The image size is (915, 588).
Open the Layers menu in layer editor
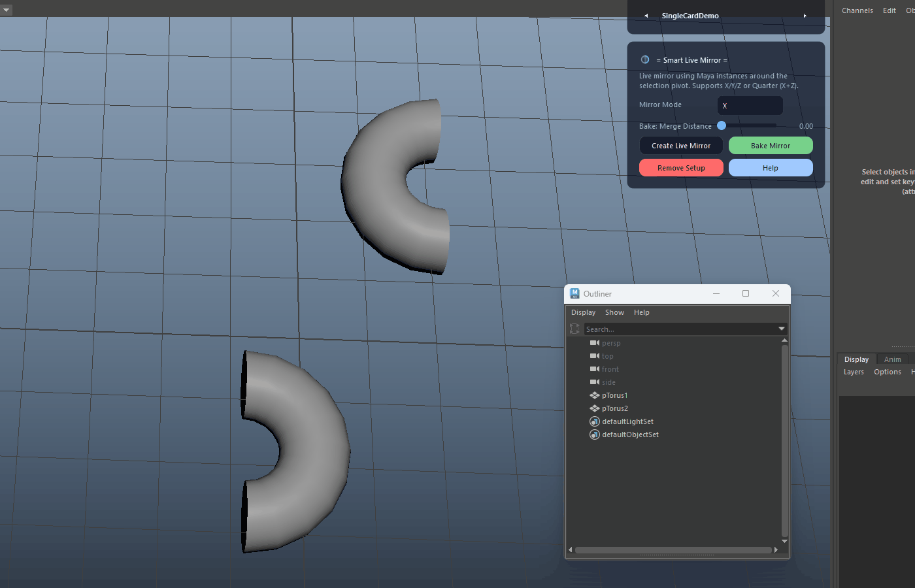[x=854, y=372]
